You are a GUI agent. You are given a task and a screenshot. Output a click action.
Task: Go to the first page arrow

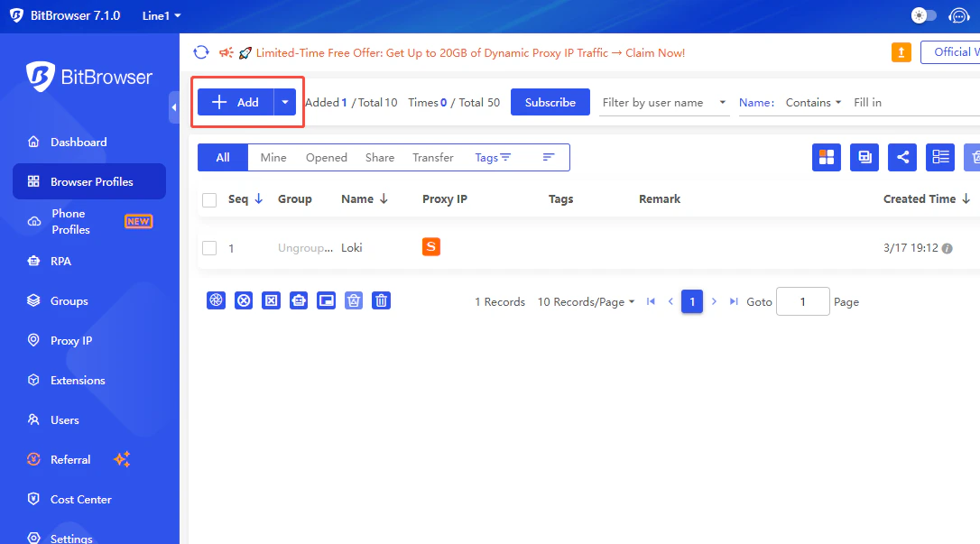[651, 301]
